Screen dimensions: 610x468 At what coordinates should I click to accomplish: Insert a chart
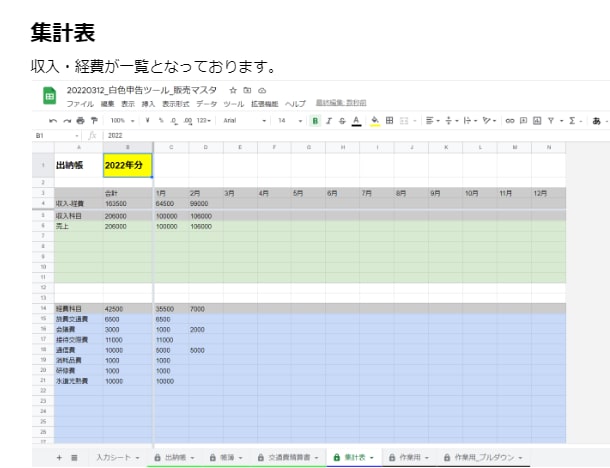pyautogui.click(x=537, y=121)
